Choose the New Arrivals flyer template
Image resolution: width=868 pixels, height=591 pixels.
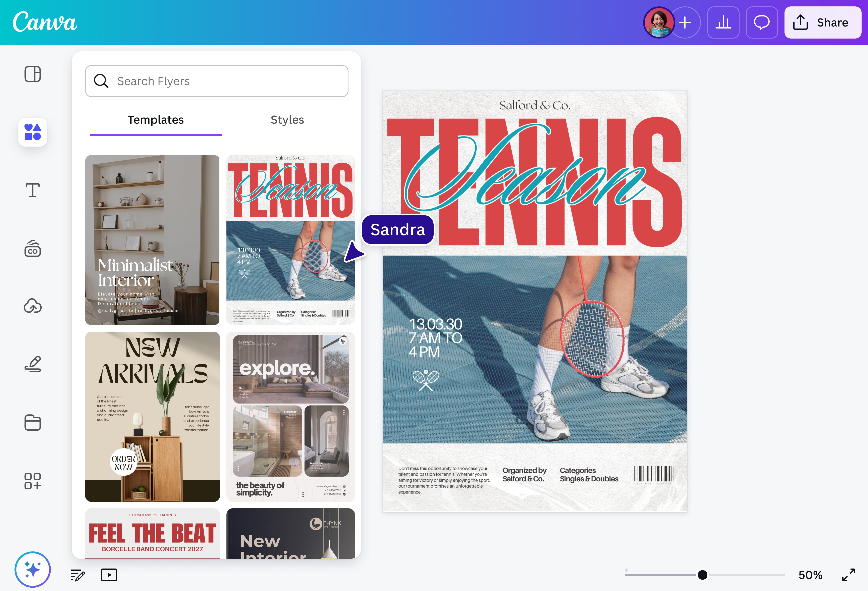click(152, 417)
